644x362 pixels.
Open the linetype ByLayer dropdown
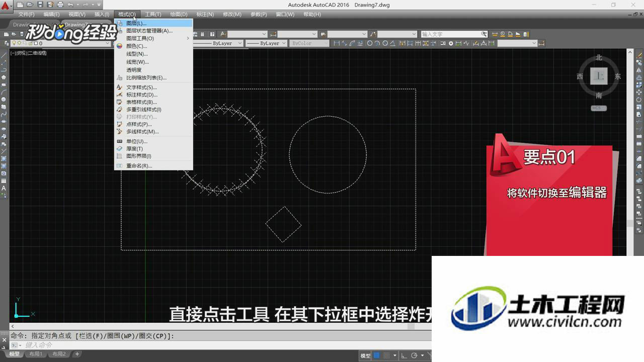(x=218, y=43)
